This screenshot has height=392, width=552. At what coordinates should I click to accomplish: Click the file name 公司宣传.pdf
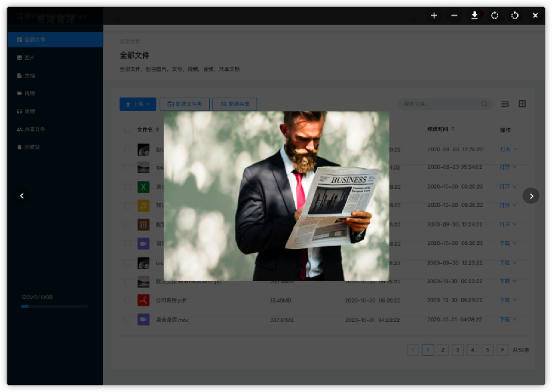[x=171, y=300]
